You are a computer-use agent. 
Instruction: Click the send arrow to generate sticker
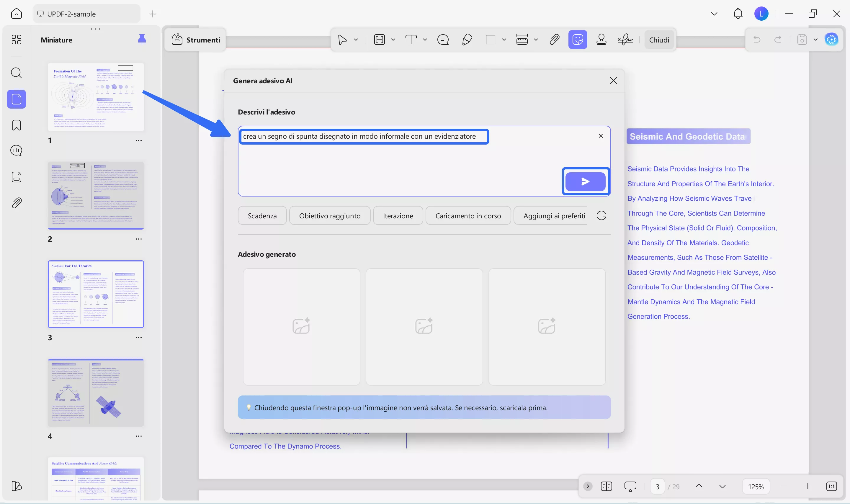tap(585, 181)
